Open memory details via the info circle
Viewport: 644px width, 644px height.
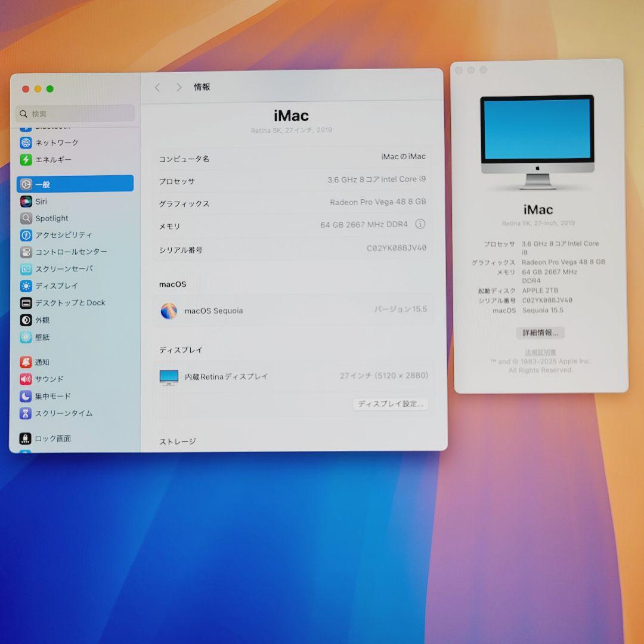(x=421, y=225)
